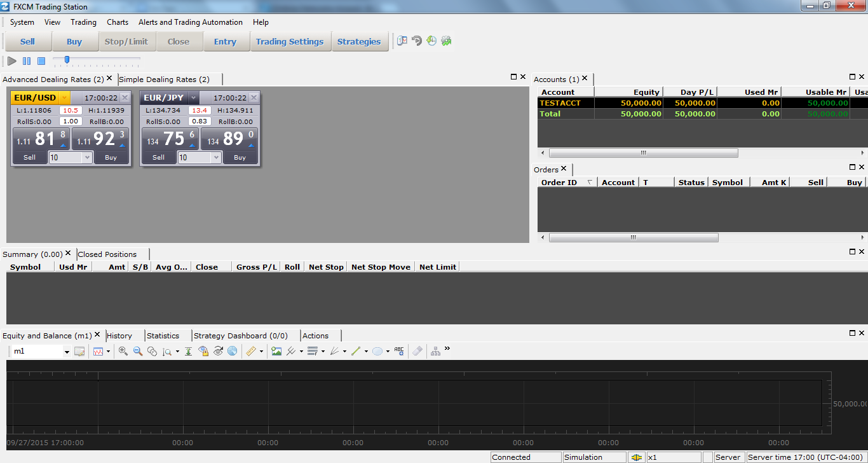
Task: Open the Trading menu
Action: click(83, 22)
